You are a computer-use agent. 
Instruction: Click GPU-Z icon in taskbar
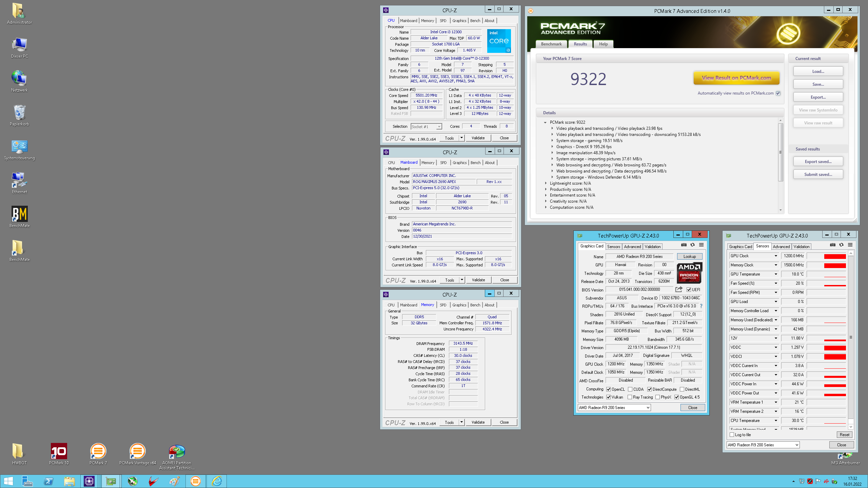coord(111,481)
